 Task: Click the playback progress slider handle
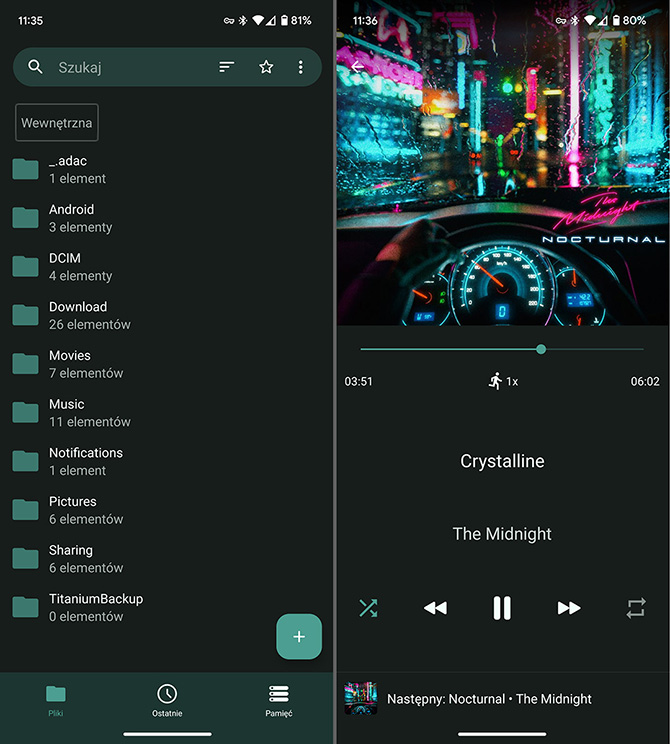[541, 349]
